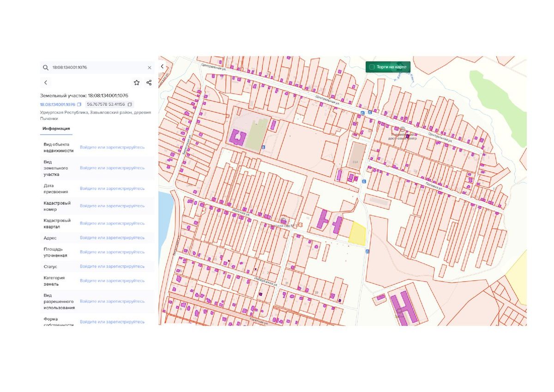Click the login link for "Кадастровый квартал"
554x392 pixels.
pyautogui.click(x=112, y=223)
